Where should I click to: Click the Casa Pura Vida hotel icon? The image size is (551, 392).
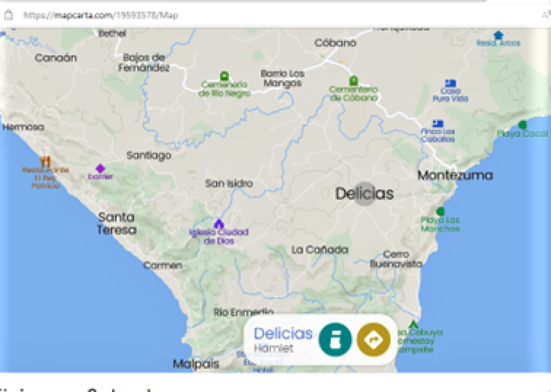pyautogui.click(x=450, y=83)
